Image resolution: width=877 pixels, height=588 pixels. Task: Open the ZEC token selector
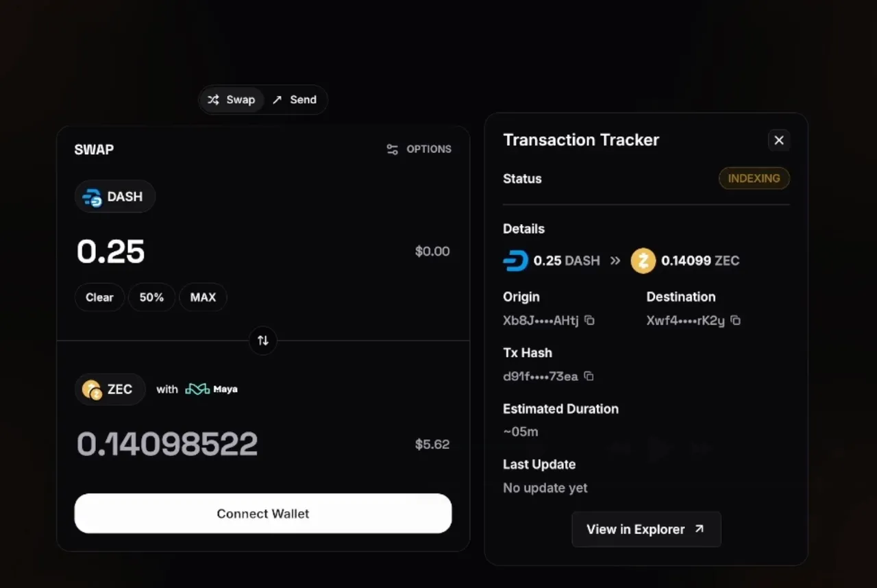point(110,389)
